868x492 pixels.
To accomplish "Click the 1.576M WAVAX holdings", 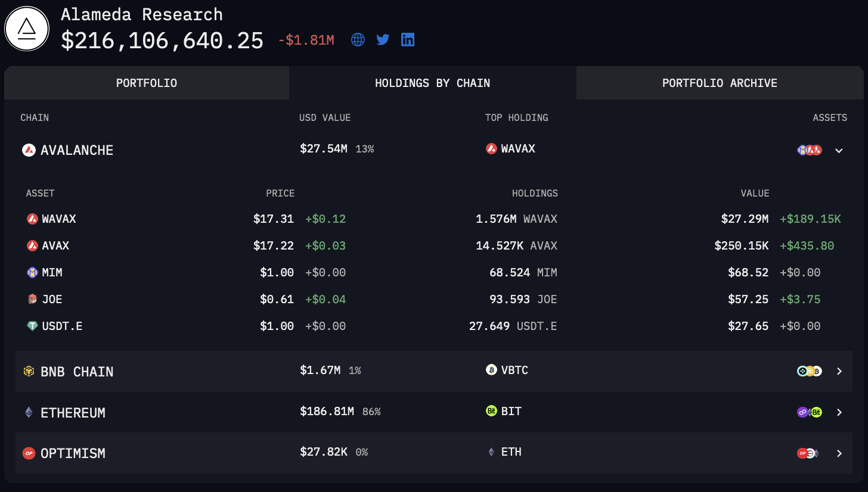I will [516, 219].
